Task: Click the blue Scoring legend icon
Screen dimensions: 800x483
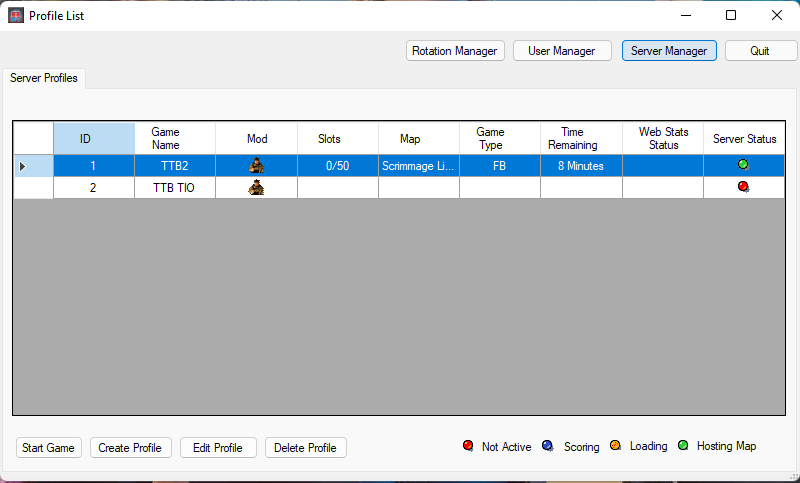Action: click(x=547, y=446)
